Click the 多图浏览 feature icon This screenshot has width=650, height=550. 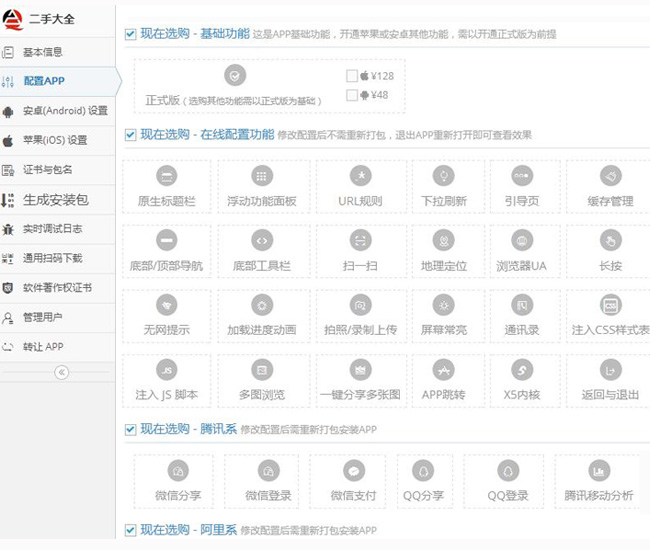tap(262, 370)
